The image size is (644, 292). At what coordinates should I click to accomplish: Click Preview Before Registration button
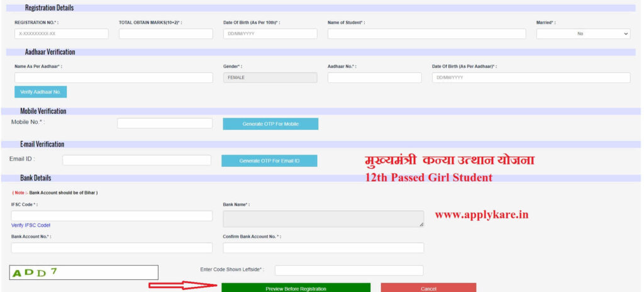coord(296,288)
